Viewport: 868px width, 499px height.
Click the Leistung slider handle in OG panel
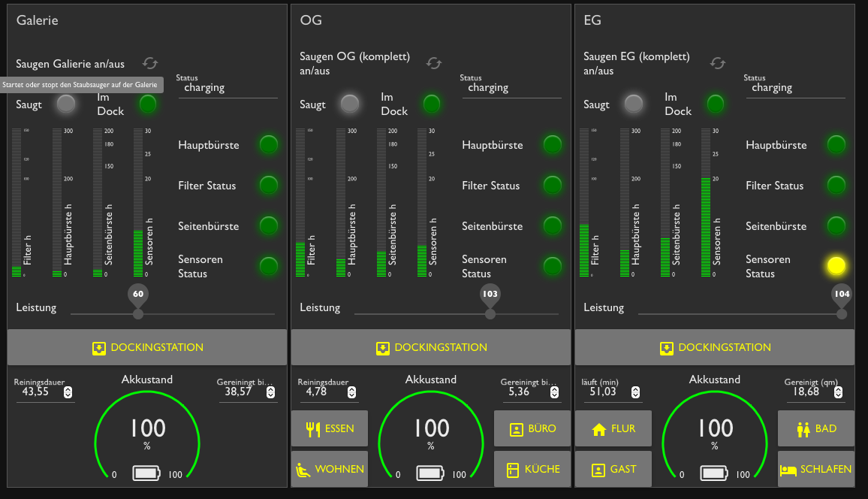490,313
